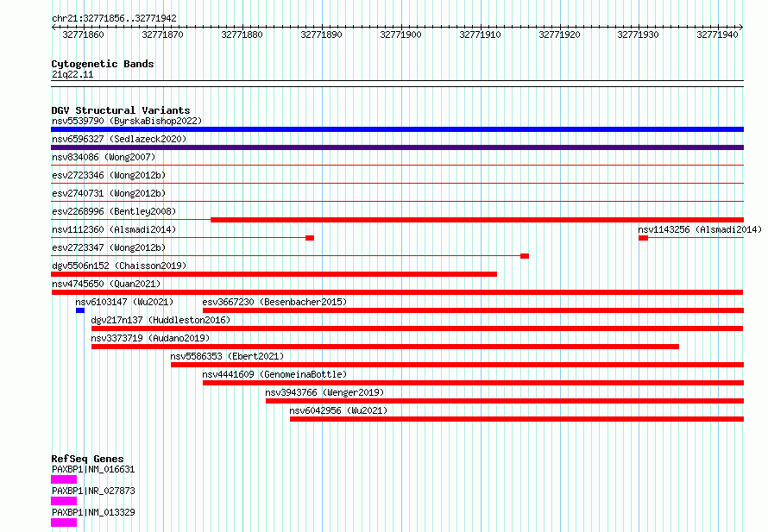Image resolution: width=768 pixels, height=532 pixels.
Task: Click nsv4745650 (Quan2021) label
Action: point(106,284)
